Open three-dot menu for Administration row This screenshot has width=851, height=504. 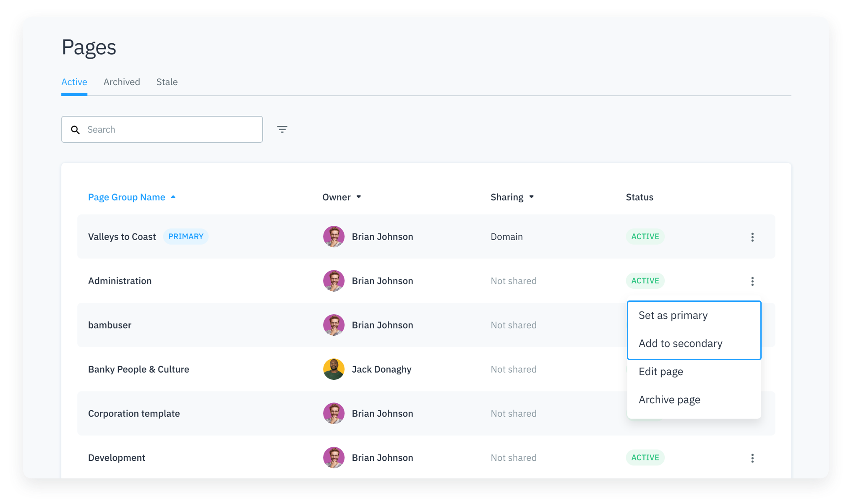point(752,281)
